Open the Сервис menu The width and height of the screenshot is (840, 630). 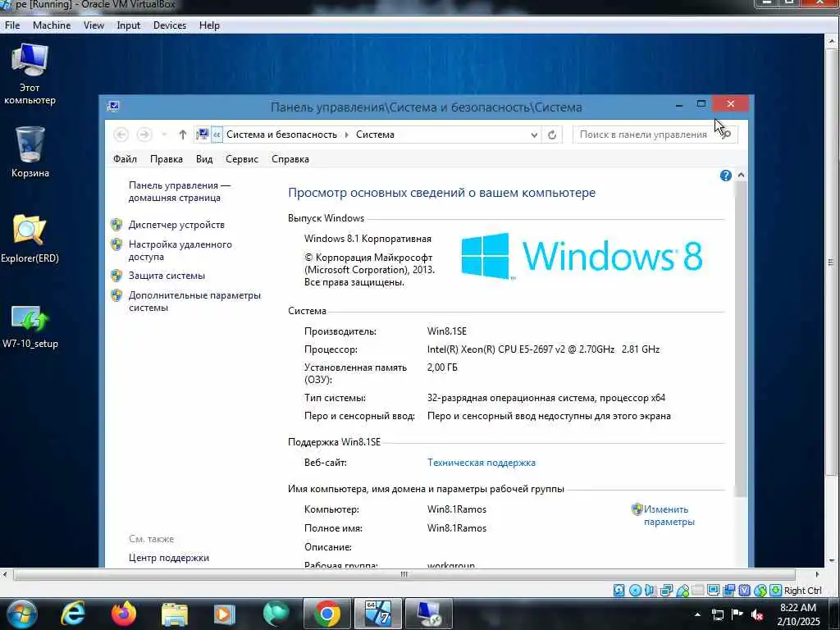[242, 159]
